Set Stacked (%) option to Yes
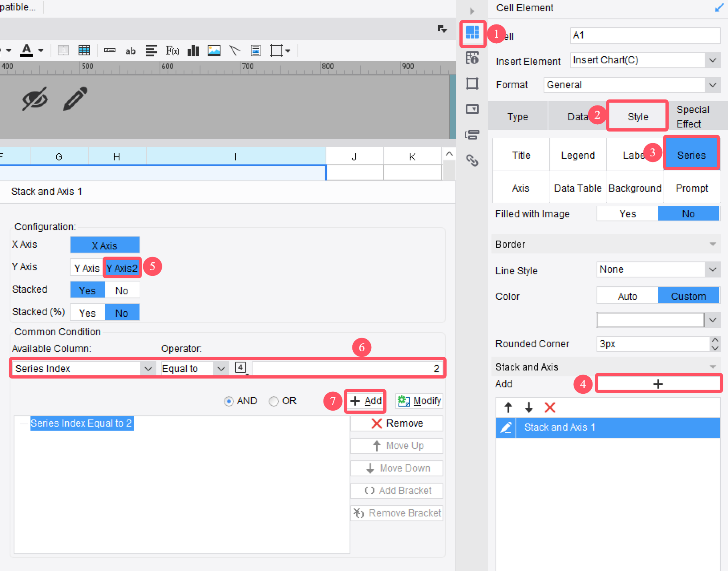The width and height of the screenshot is (728, 571). [x=87, y=313]
